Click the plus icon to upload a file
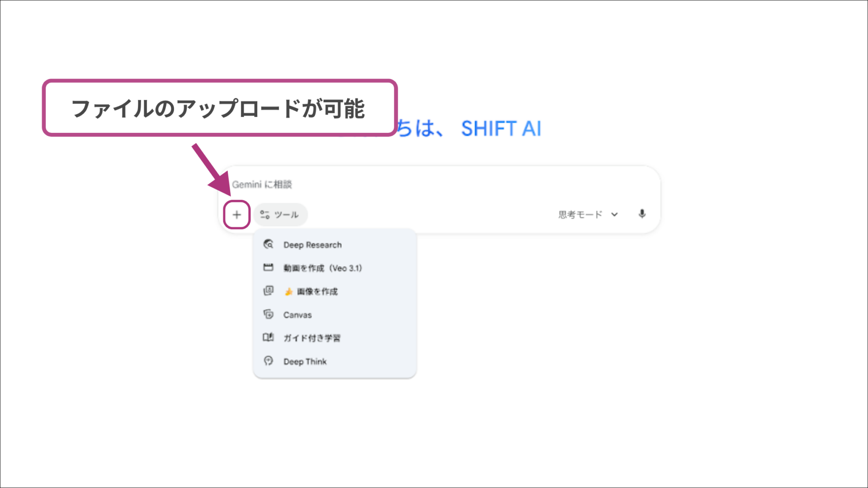The image size is (868, 488). tap(236, 215)
